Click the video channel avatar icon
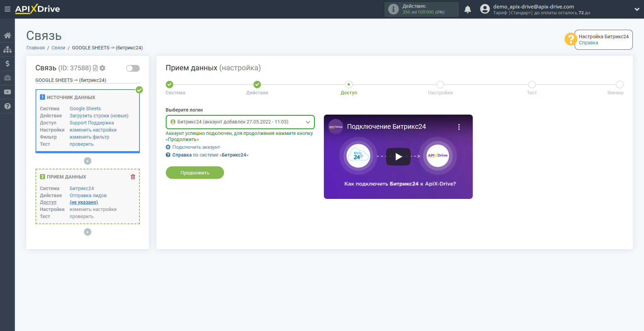Viewport: 644px width, 331px height. 336,127
